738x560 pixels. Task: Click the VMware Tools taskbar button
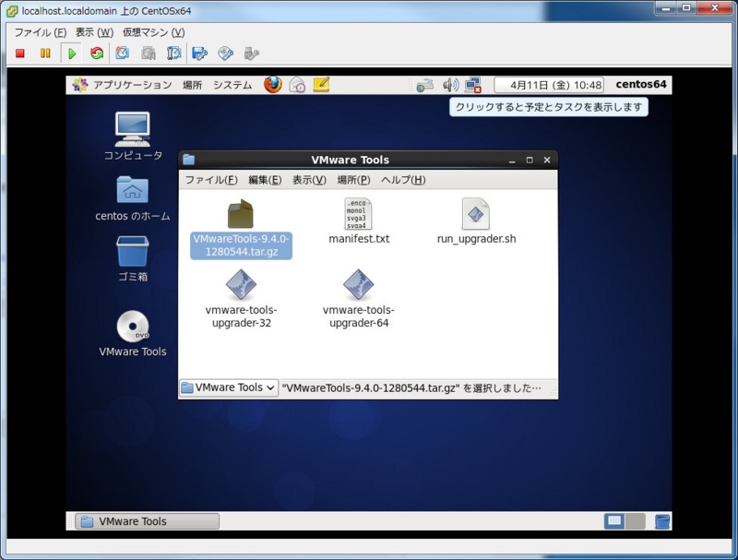[x=147, y=521]
